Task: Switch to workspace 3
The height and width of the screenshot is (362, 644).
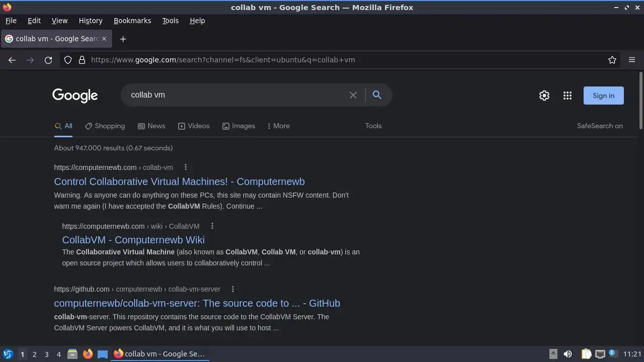Action: click(x=46, y=354)
